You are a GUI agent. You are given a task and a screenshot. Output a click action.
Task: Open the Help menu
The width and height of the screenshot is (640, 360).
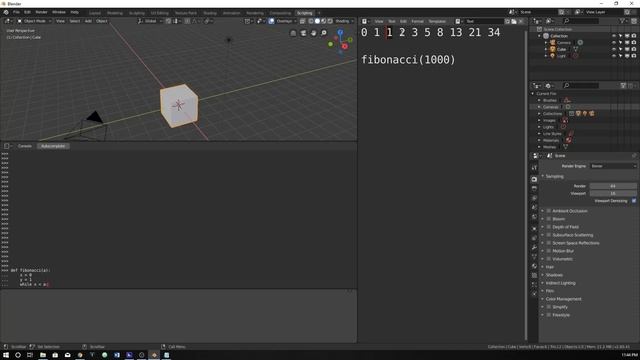75,12
